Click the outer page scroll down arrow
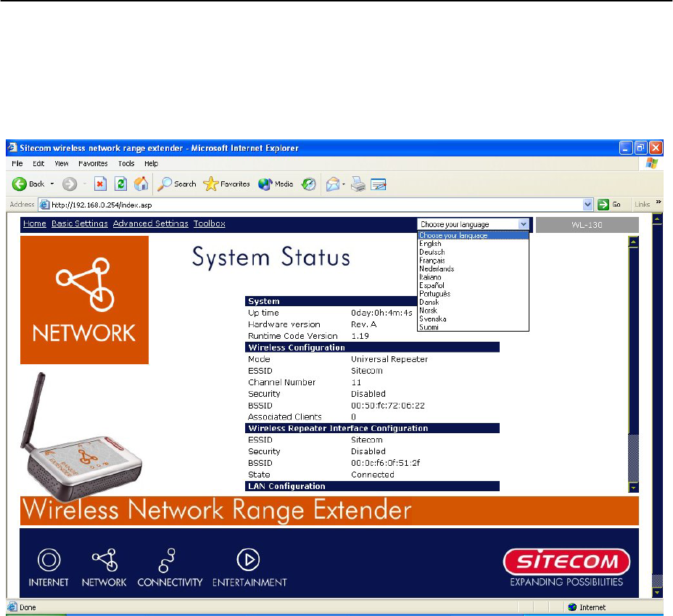Screen dimensions: 673x616 click(x=657, y=592)
